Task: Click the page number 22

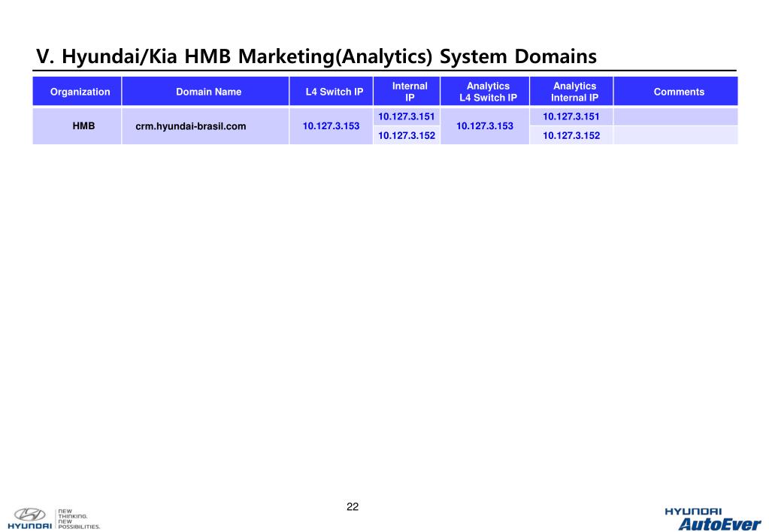Action: click(353, 507)
